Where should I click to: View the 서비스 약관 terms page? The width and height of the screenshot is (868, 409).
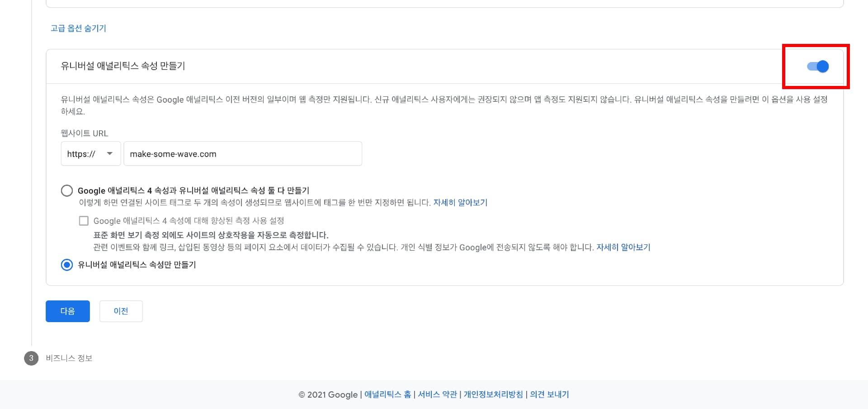[x=437, y=394]
